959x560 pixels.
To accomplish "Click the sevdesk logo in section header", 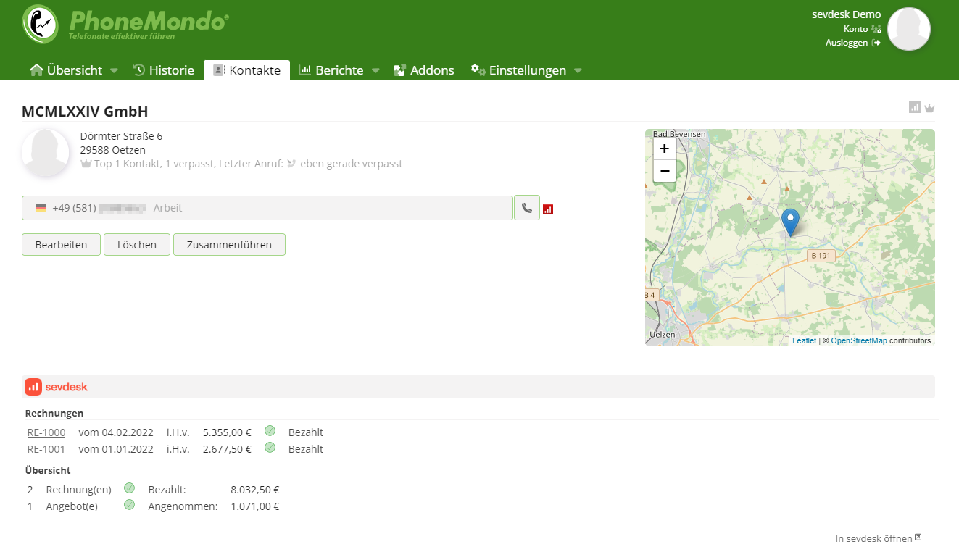I will pyautogui.click(x=57, y=387).
